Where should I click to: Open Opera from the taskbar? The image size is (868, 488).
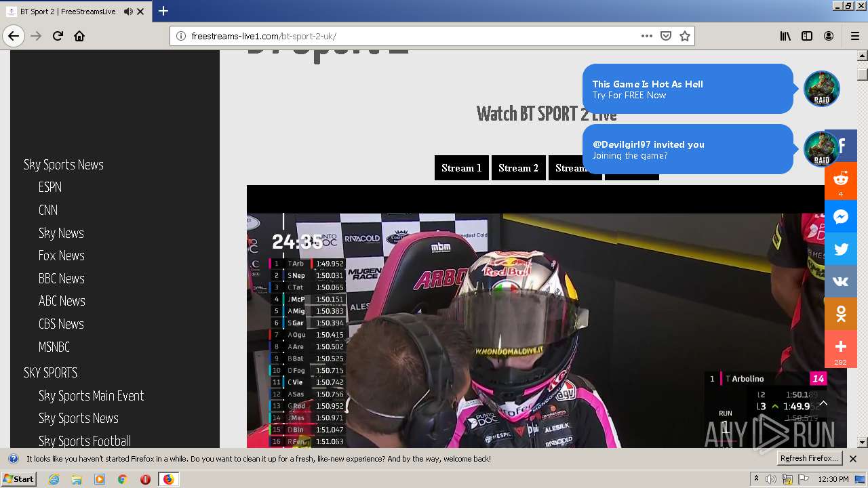click(x=145, y=479)
